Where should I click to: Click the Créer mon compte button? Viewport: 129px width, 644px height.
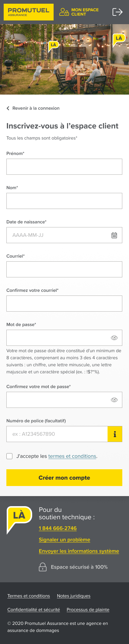point(64,478)
